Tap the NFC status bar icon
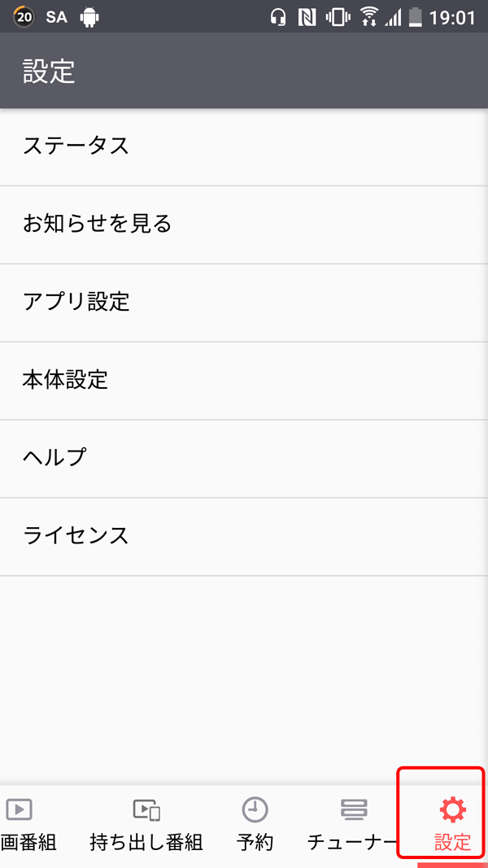The image size is (488, 868). click(307, 18)
